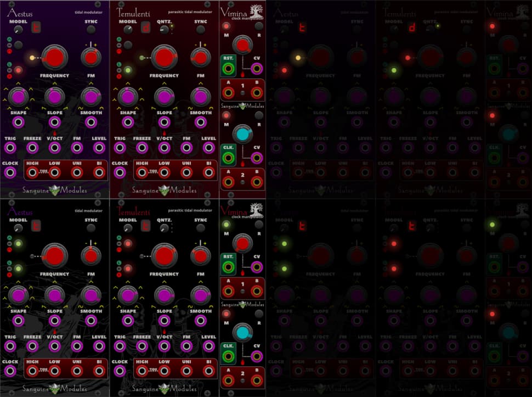Click channel 1 output B on red-titled Vimina
The height and width of the screenshot is (397, 532).
(257, 291)
